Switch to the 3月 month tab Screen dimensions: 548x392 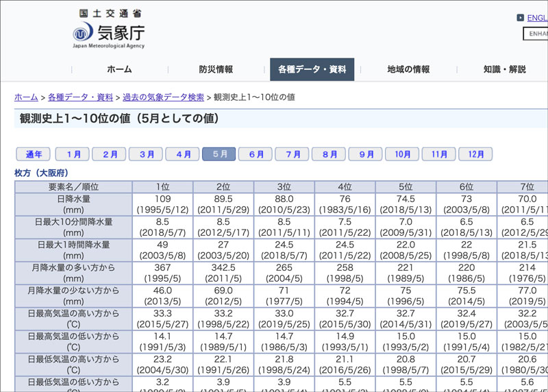click(x=146, y=154)
